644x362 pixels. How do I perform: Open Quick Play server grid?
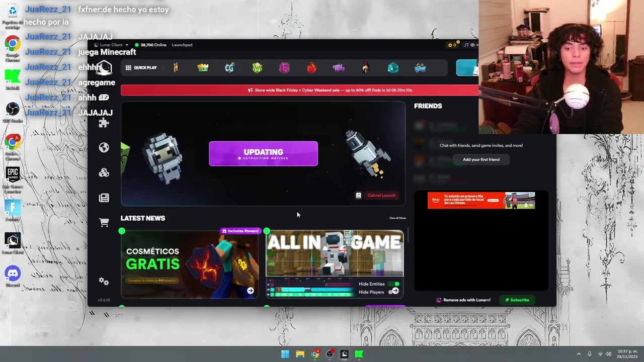pos(141,68)
